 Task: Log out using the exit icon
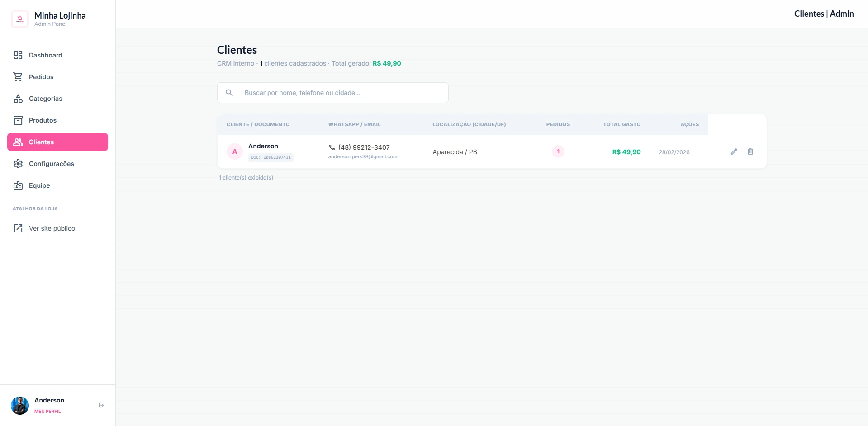(x=101, y=405)
